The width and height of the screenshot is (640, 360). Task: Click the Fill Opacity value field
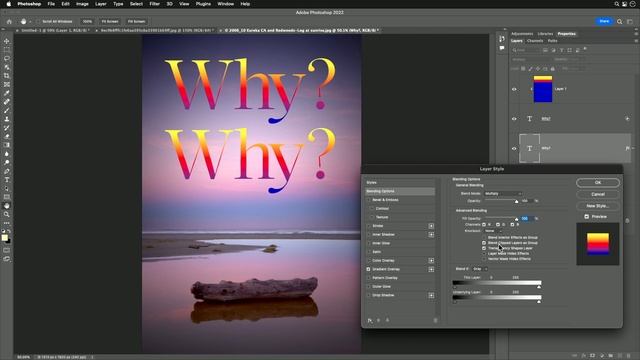click(526, 218)
